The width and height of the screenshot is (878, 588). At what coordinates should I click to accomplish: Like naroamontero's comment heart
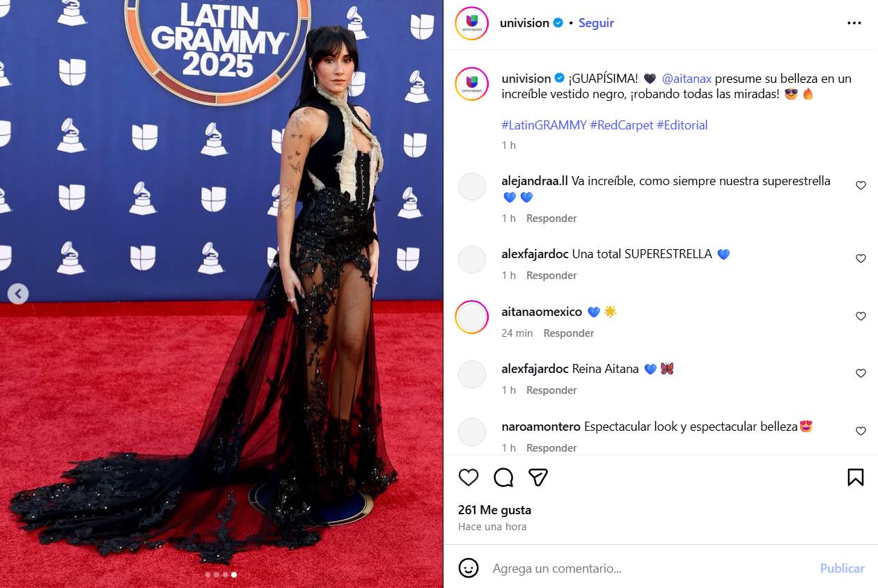(861, 431)
